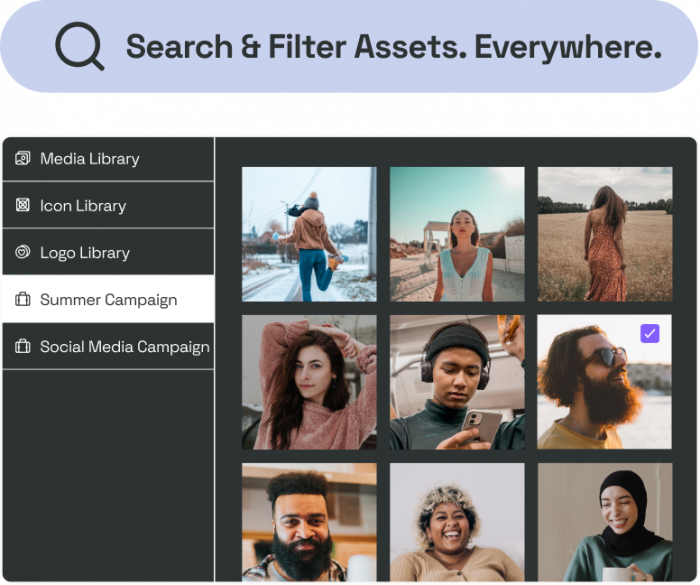Select the woman in wheat field thumbnail
The image size is (700, 585).
pos(605,234)
